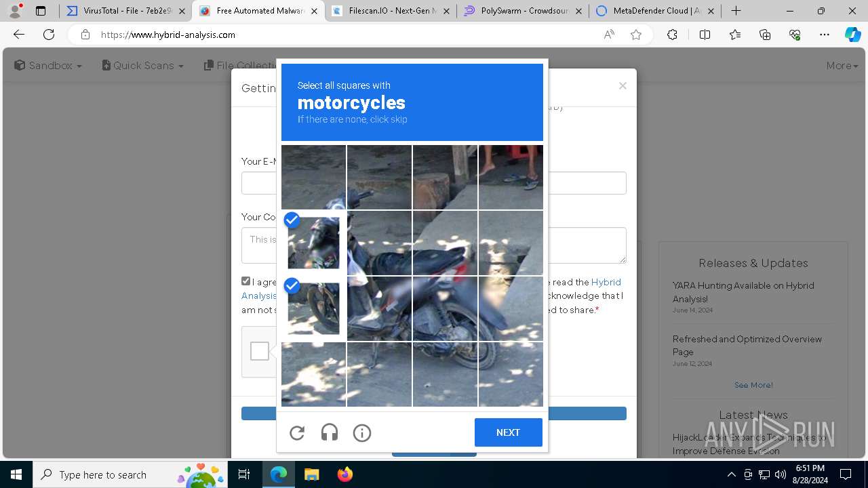Image resolution: width=868 pixels, height=488 pixels.
Task: Open Task View on the taskbar
Action: 245,474
